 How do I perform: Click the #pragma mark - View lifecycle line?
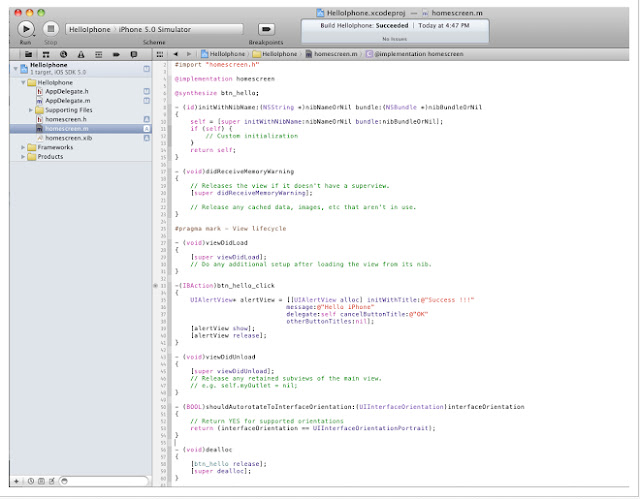[231, 228]
